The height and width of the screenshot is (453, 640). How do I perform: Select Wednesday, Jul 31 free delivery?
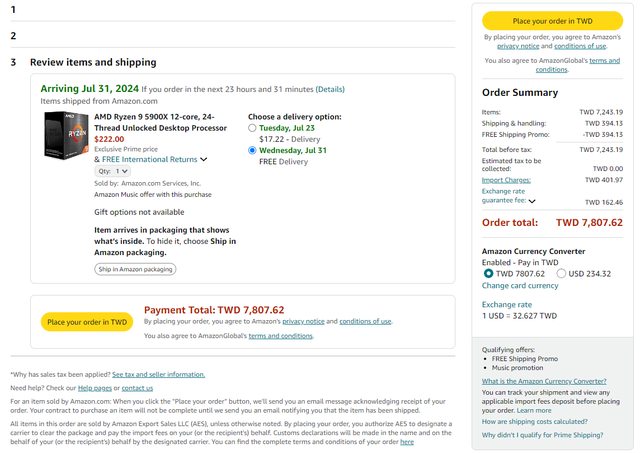coord(253,150)
